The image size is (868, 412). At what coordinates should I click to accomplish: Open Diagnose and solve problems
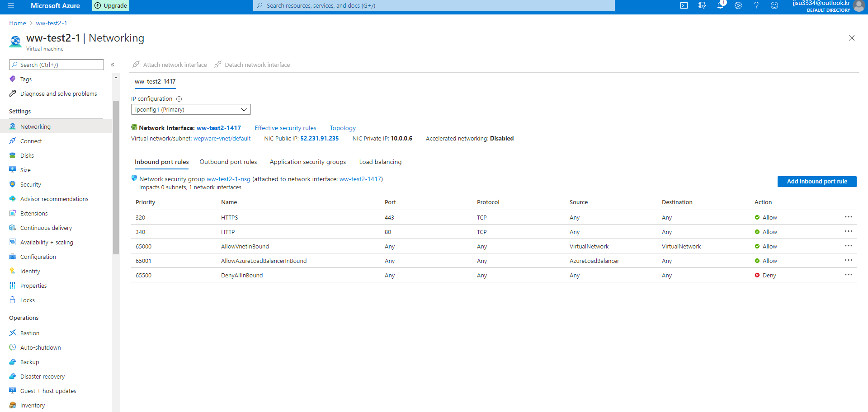click(58, 94)
